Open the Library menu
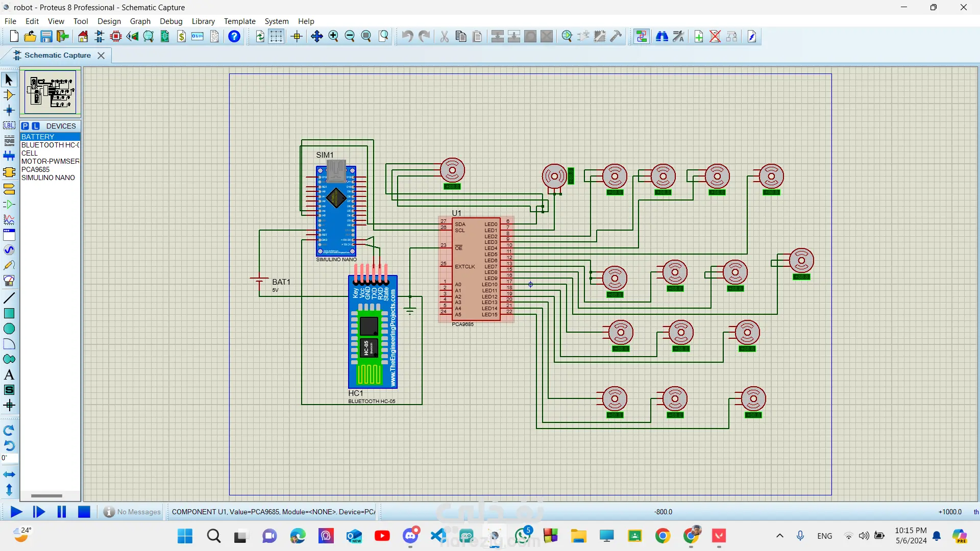The height and width of the screenshot is (551, 980). click(203, 21)
